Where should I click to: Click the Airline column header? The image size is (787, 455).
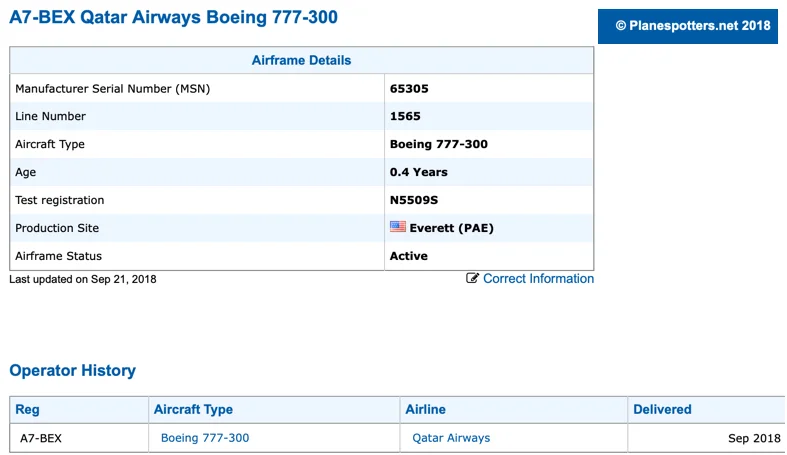(x=425, y=409)
